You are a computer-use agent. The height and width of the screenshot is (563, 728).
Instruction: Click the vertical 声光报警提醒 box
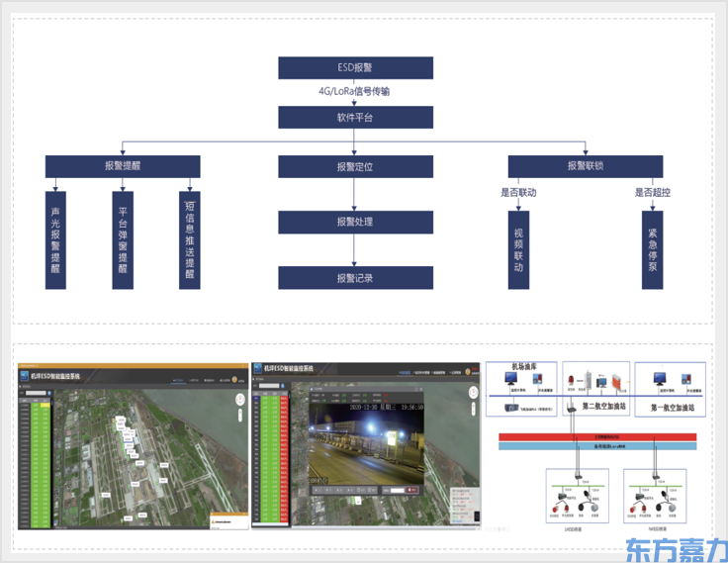point(56,240)
